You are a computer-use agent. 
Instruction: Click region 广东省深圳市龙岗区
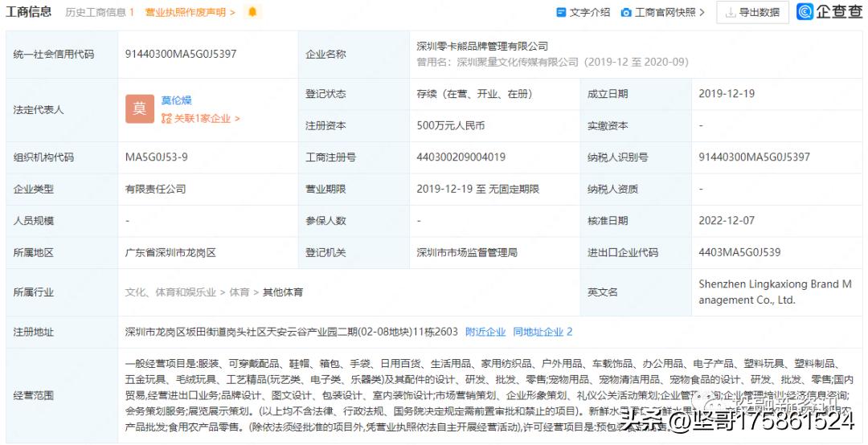point(170,252)
